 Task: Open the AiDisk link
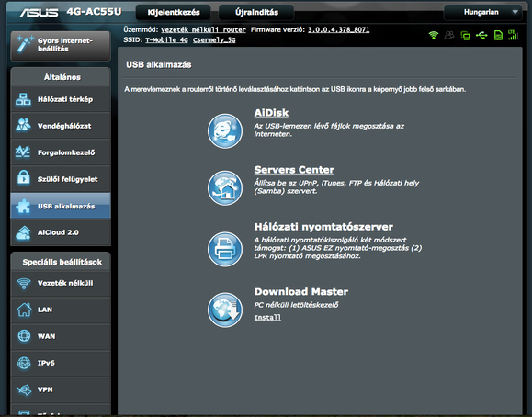[271, 113]
